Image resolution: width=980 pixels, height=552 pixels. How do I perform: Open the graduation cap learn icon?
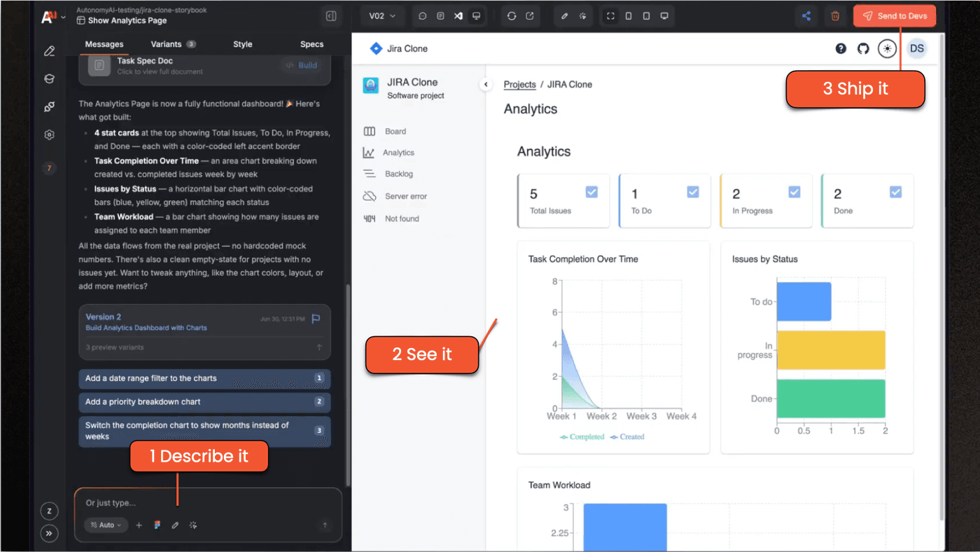[49, 79]
